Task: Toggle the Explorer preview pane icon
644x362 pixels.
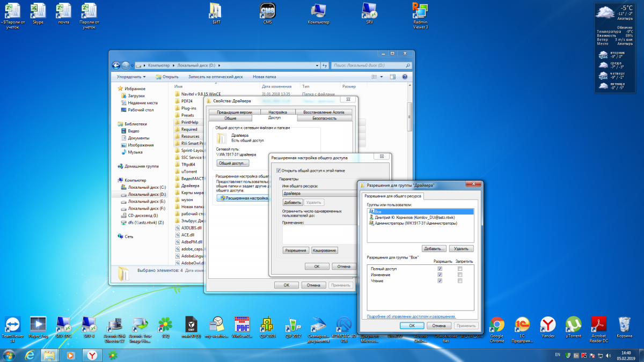Action: [394, 77]
